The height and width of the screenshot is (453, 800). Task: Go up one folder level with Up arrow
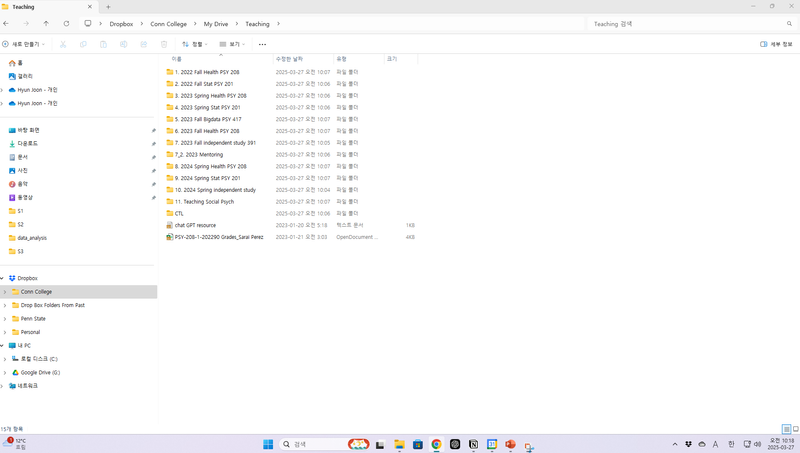click(46, 23)
